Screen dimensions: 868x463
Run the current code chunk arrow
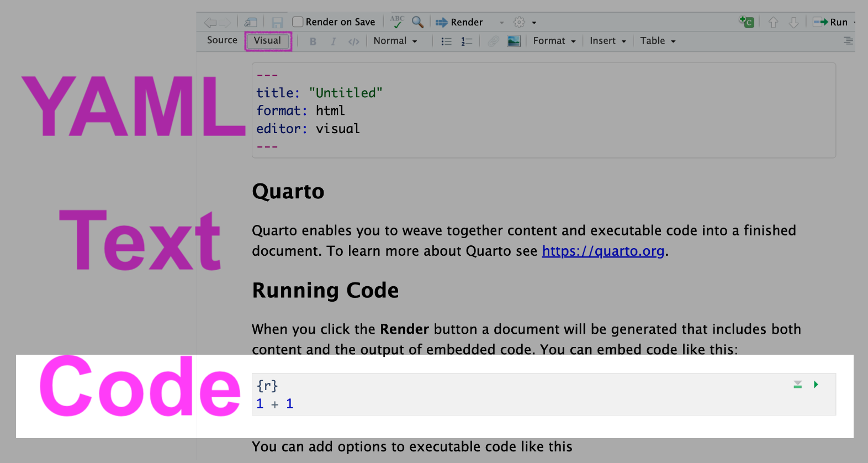tap(816, 385)
